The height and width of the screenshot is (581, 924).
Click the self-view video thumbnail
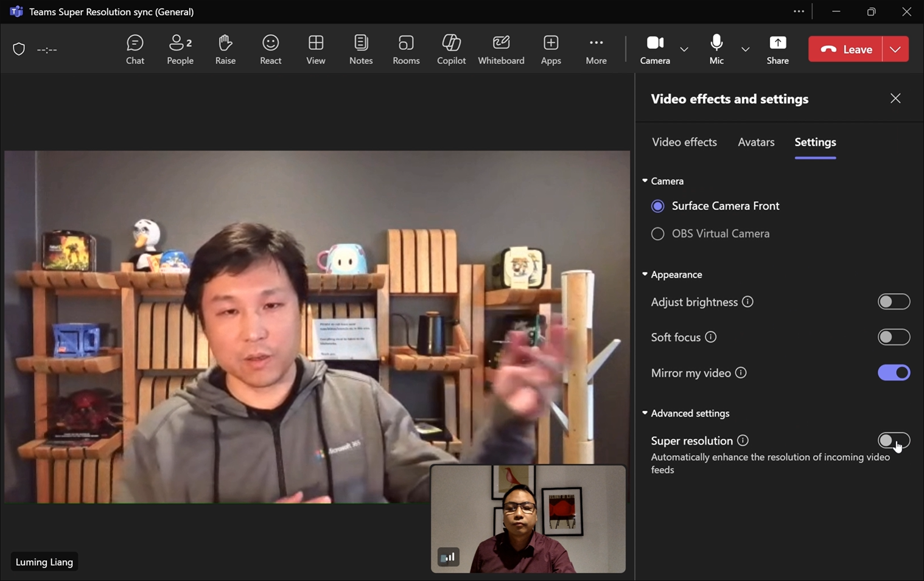pos(528,519)
